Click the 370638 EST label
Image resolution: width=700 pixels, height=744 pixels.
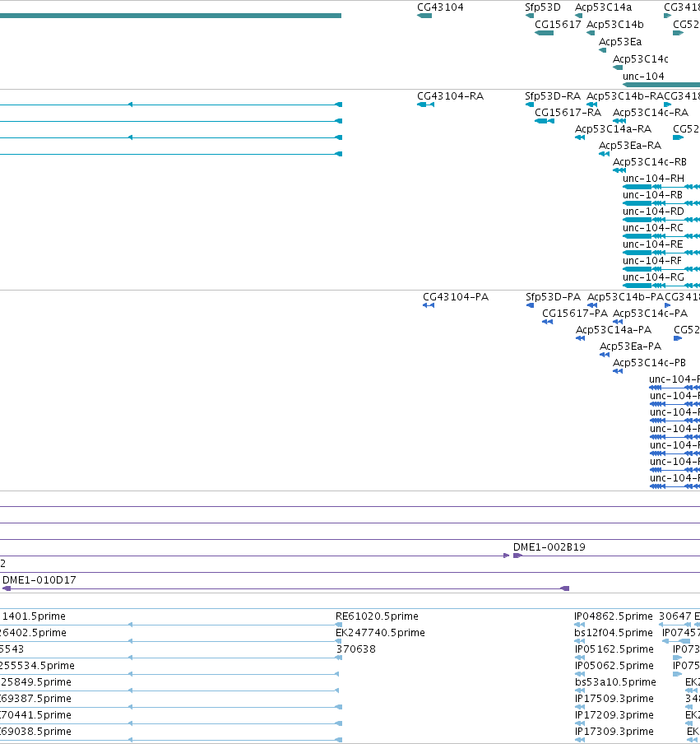pos(355,649)
